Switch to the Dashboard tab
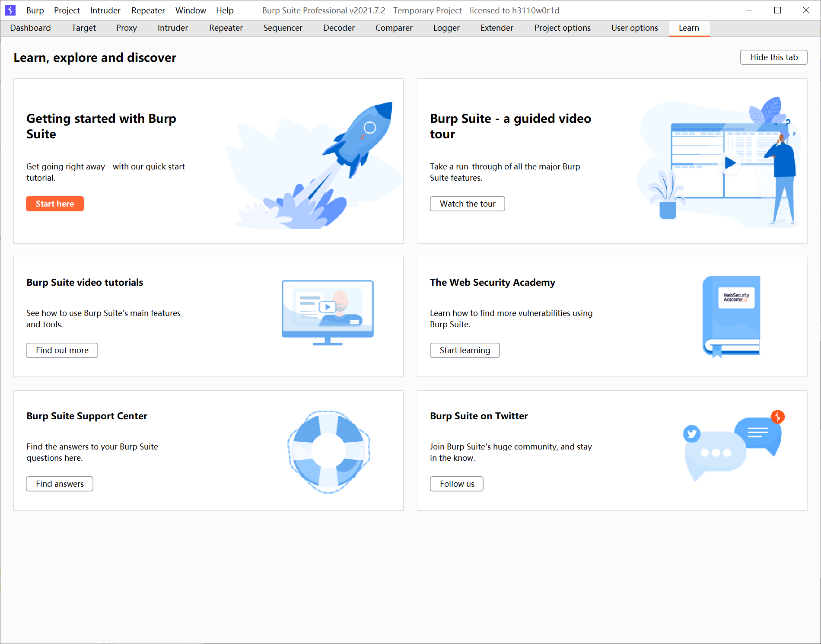Screen dimensions: 821x644 point(30,28)
